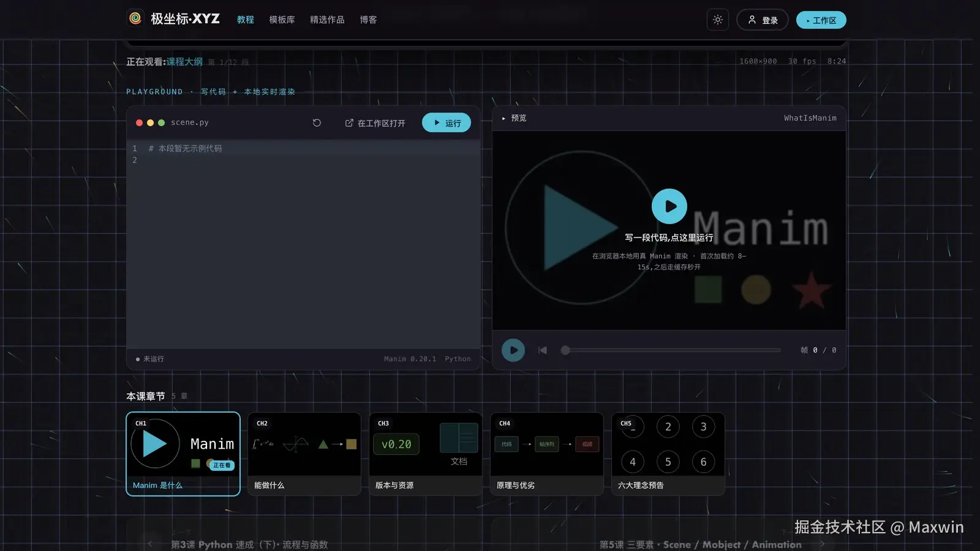Click the 30 fps label
The image size is (980, 551).
(802, 61)
